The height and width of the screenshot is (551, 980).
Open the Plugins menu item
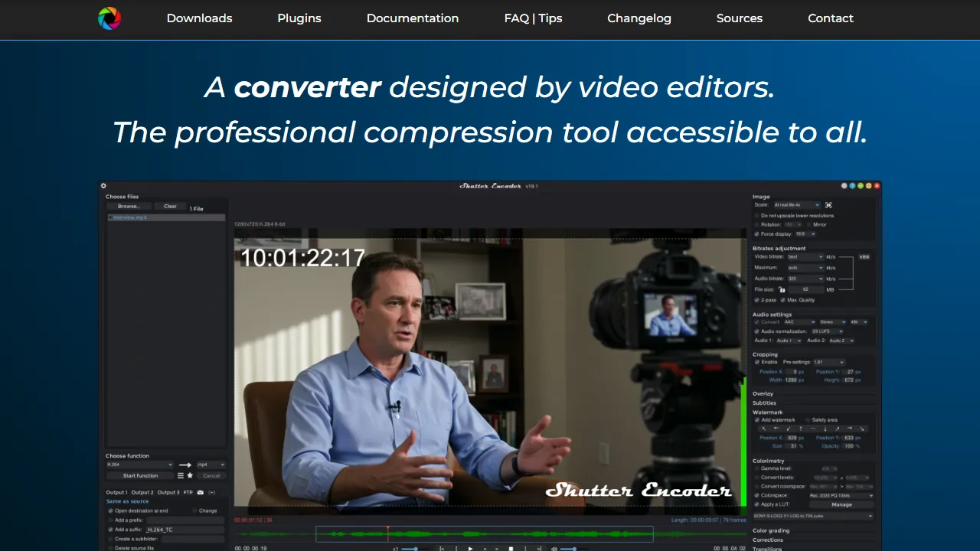299,18
